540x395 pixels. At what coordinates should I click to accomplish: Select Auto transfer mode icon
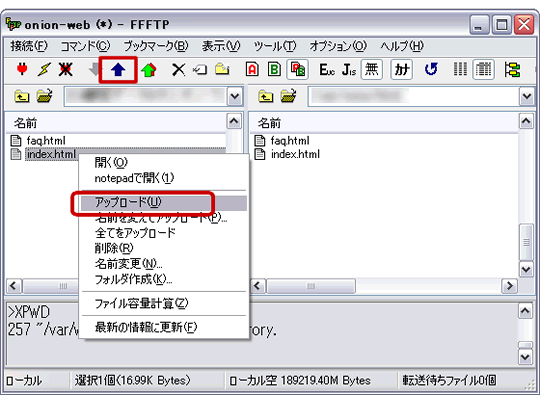pos(298,70)
